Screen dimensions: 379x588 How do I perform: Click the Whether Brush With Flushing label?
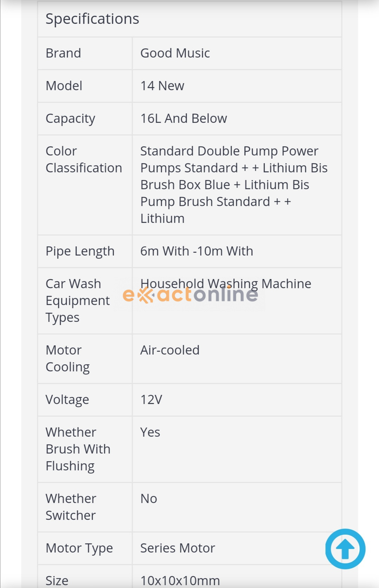pyautogui.click(x=78, y=449)
